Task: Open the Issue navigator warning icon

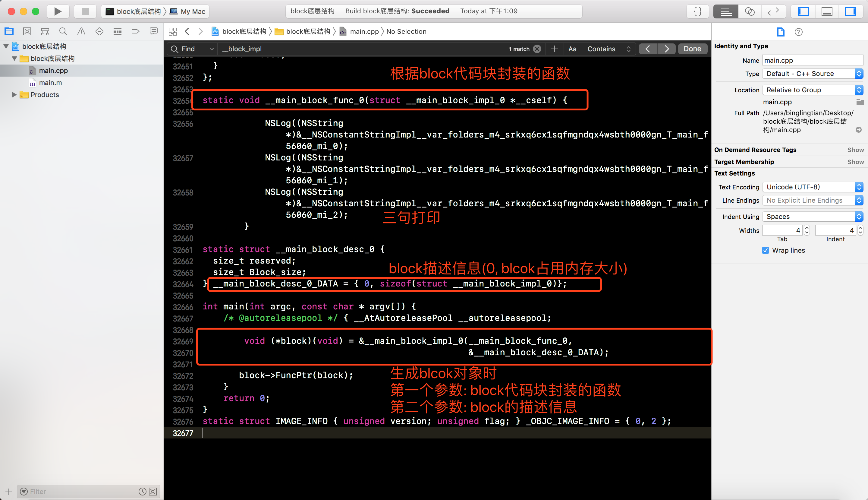Action: click(81, 32)
